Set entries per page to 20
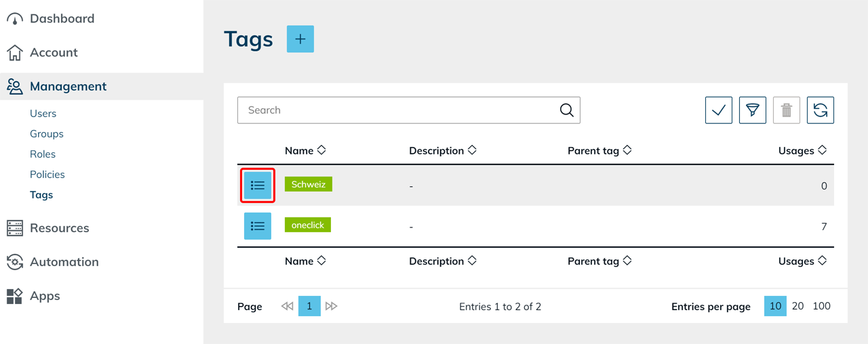Viewport: 868px width, 344px height. coord(798,306)
